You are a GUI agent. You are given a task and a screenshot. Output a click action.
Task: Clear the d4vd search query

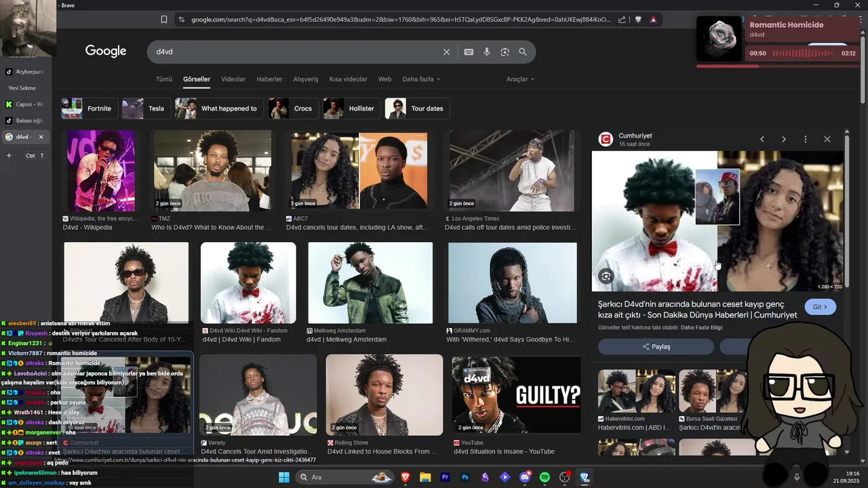pyautogui.click(x=446, y=52)
